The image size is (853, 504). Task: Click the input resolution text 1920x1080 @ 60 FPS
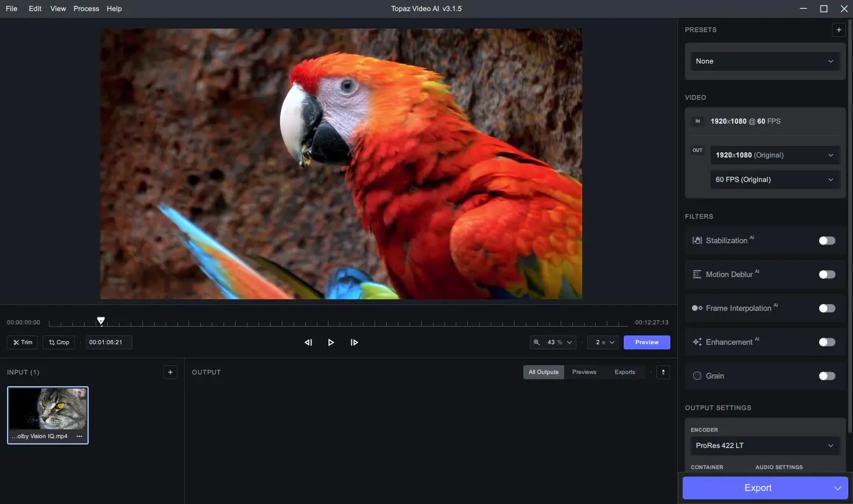[x=746, y=121]
